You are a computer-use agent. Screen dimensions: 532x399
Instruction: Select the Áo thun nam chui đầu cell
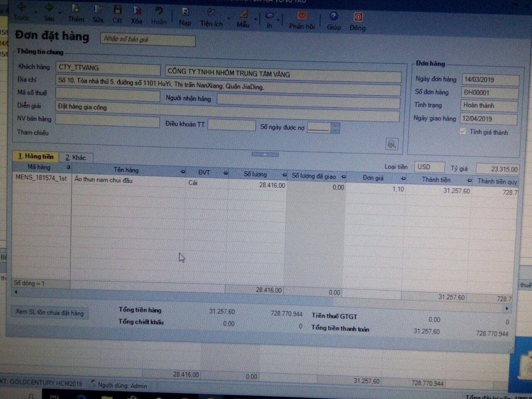[129, 180]
